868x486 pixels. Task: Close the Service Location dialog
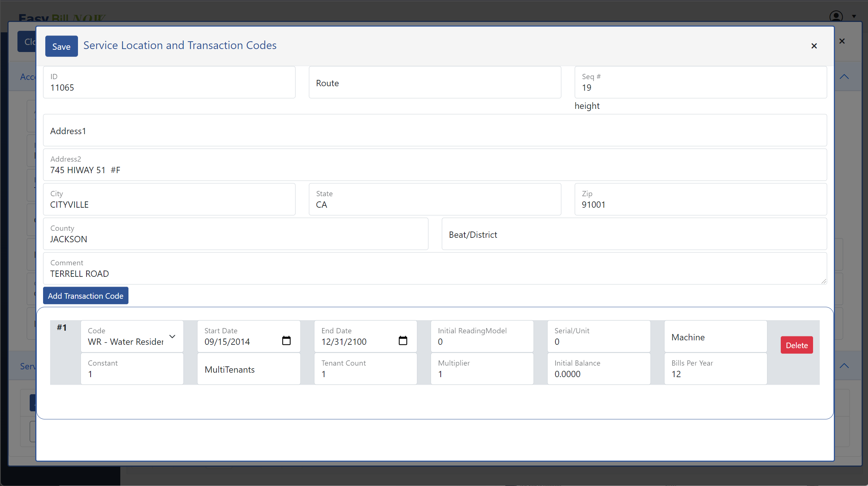(814, 46)
